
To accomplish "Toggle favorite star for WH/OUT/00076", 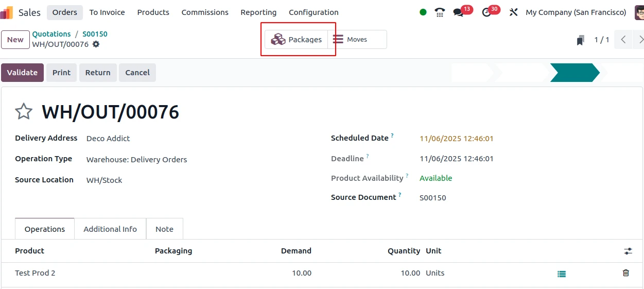I will pyautogui.click(x=24, y=112).
